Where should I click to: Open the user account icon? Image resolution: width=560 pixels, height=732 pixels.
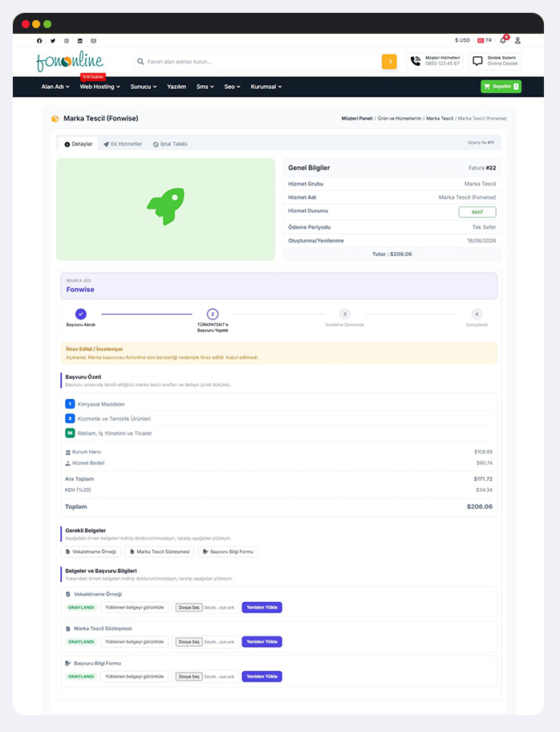pos(517,41)
